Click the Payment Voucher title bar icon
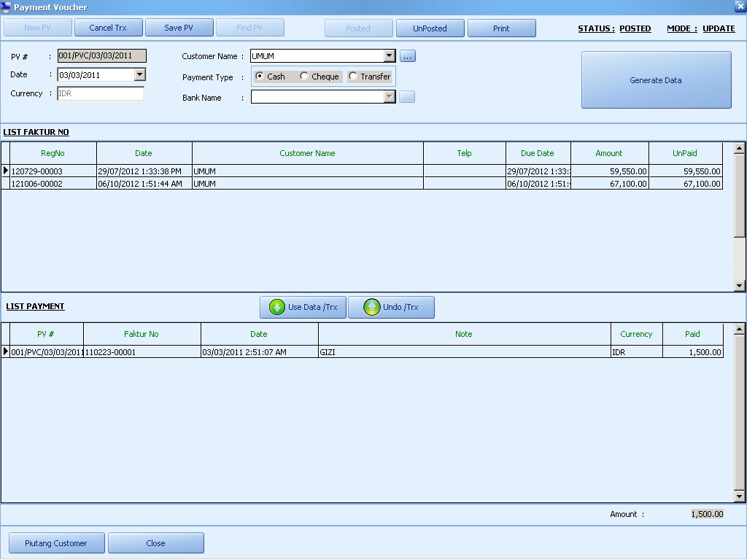The width and height of the screenshot is (747, 560). [7, 7]
